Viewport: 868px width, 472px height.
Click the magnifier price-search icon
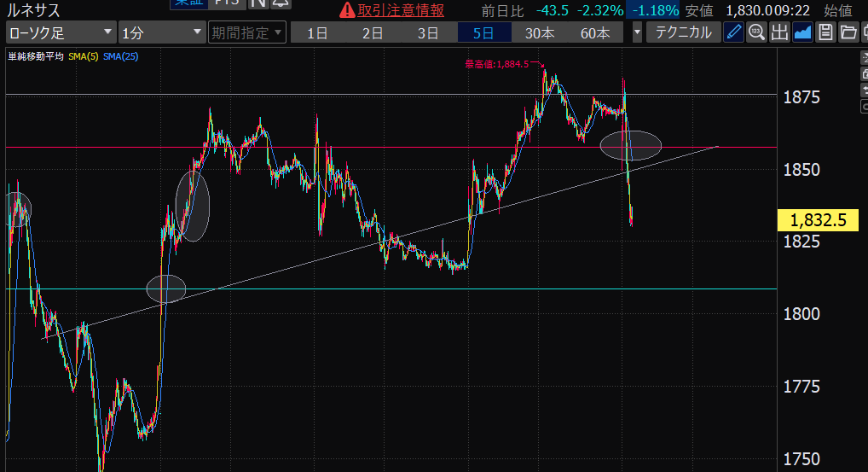click(x=756, y=33)
